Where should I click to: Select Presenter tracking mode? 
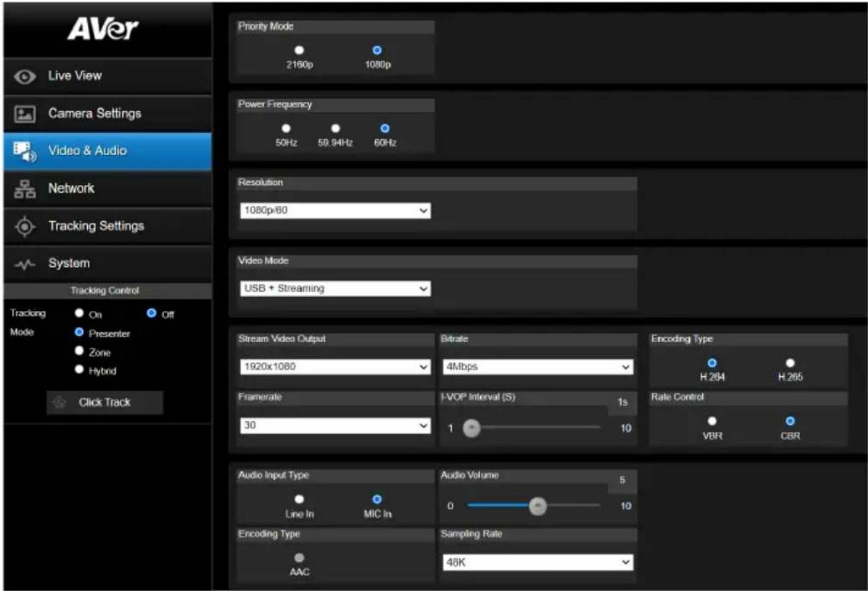click(79, 333)
